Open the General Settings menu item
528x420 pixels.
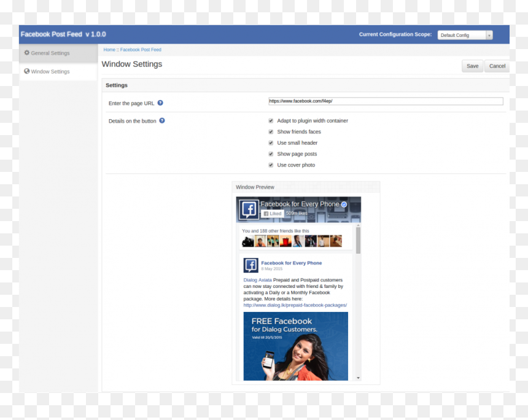[58, 53]
